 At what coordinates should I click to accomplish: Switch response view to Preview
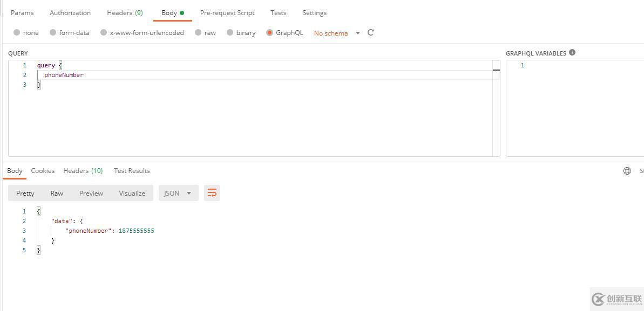pos(91,193)
